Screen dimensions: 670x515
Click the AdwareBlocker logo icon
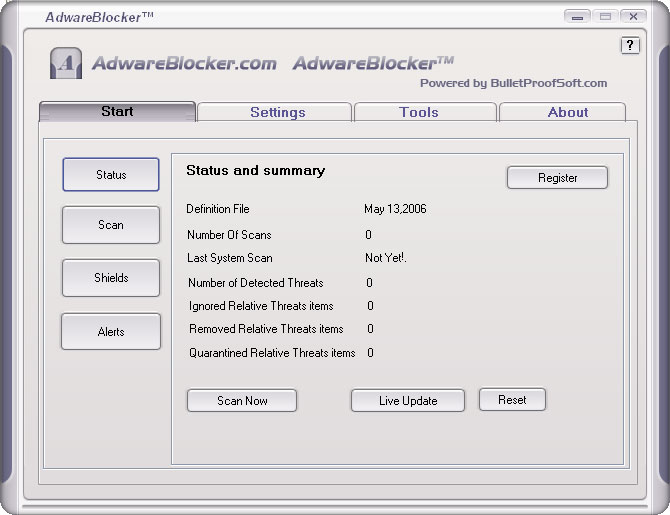click(66, 63)
